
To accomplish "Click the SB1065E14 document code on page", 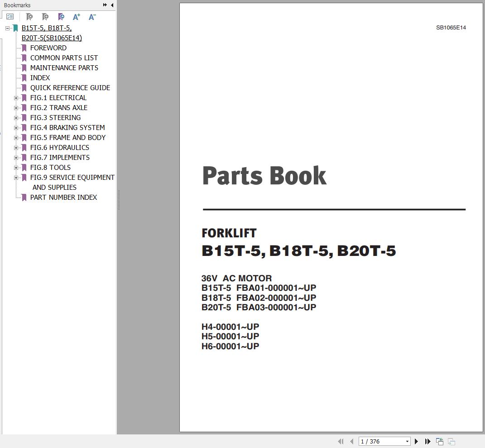I will click(451, 28).
